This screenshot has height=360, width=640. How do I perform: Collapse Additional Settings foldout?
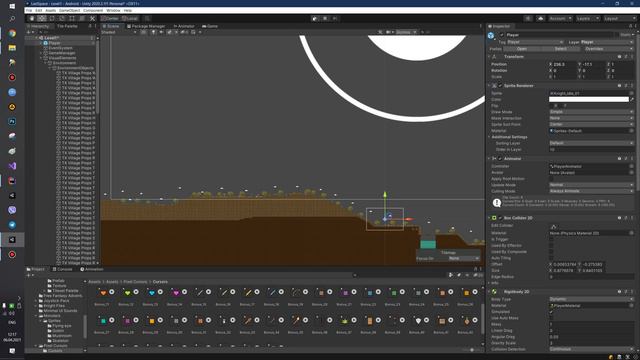tap(489, 137)
